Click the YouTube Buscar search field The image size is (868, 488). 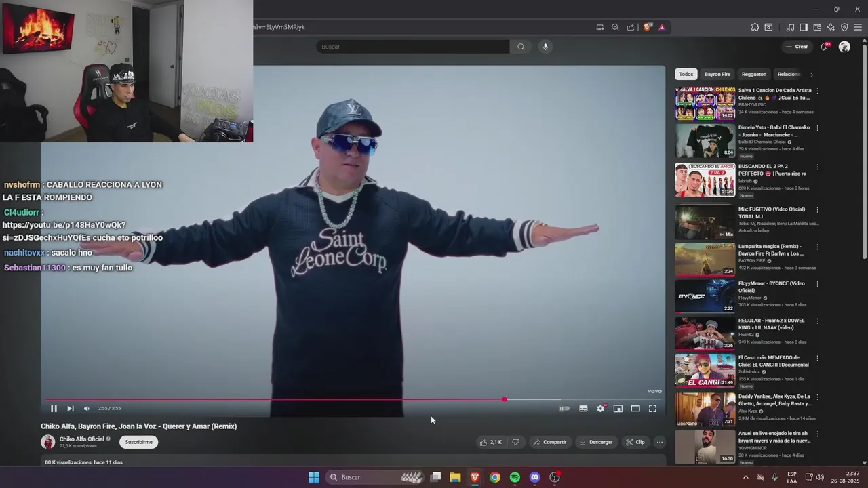pos(412,47)
